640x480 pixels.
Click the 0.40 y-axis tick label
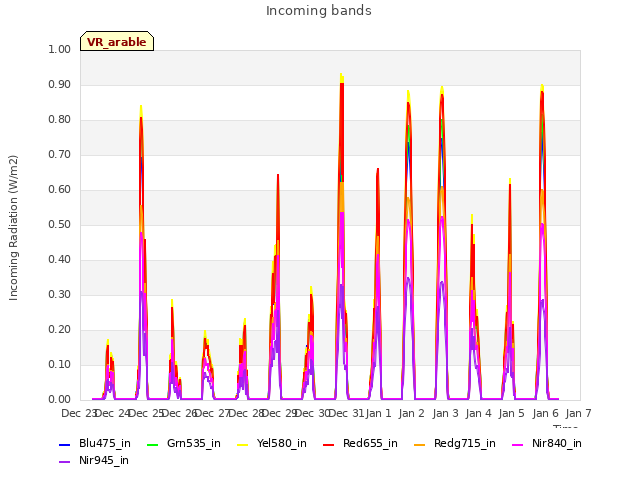pos(60,260)
